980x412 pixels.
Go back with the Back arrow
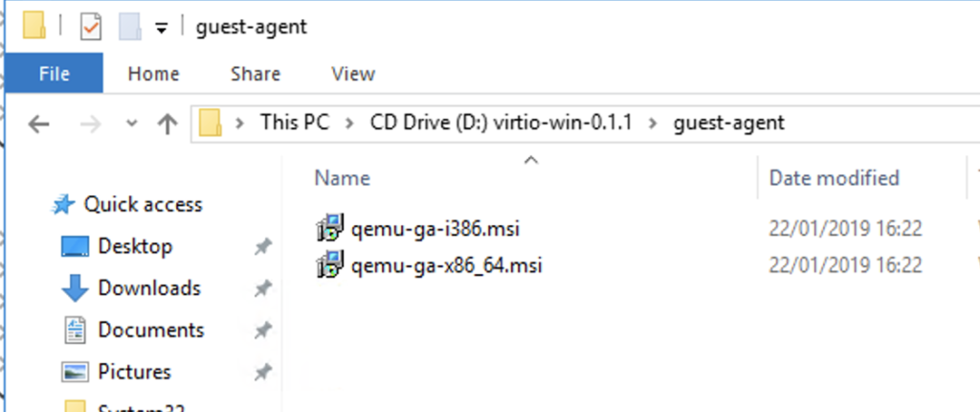point(38,123)
